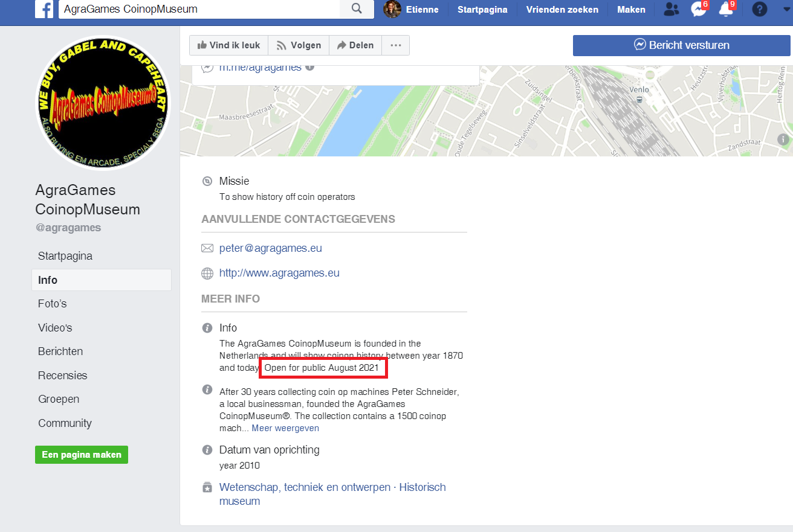Screen dimensions: 793x532
Task: Open Maken in the top bar
Action: pyautogui.click(x=631, y=9)
